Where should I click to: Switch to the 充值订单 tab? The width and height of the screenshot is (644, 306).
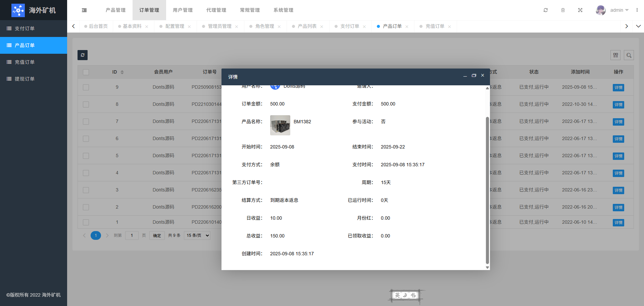pyautogui.click(x=435, y=26)
